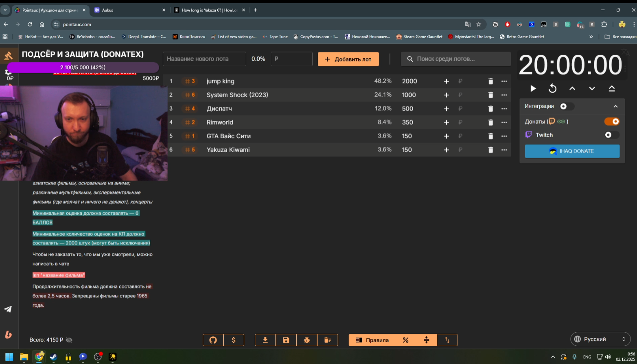Click the #3 badge on jump king
The image size is (637, 364).
point(190,81)
